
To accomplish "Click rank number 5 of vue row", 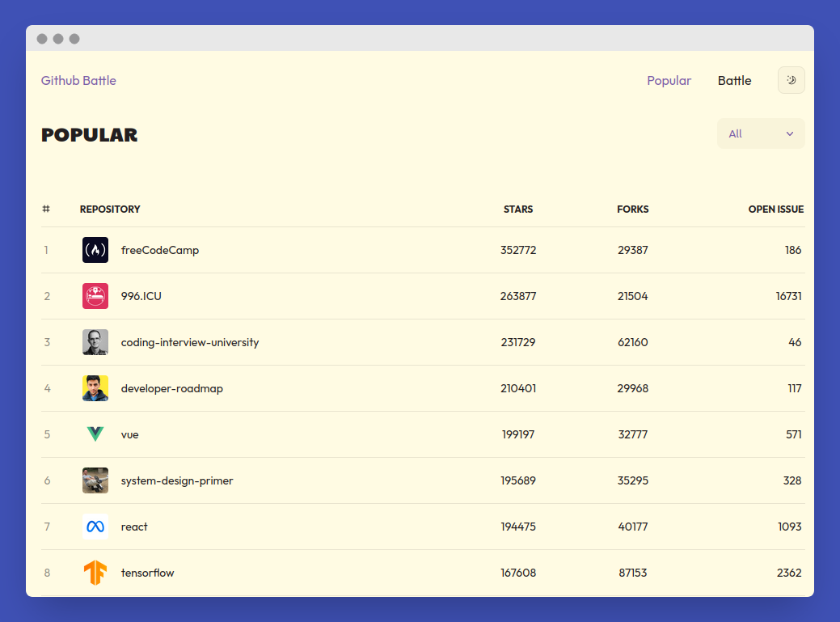I will 47,434.
